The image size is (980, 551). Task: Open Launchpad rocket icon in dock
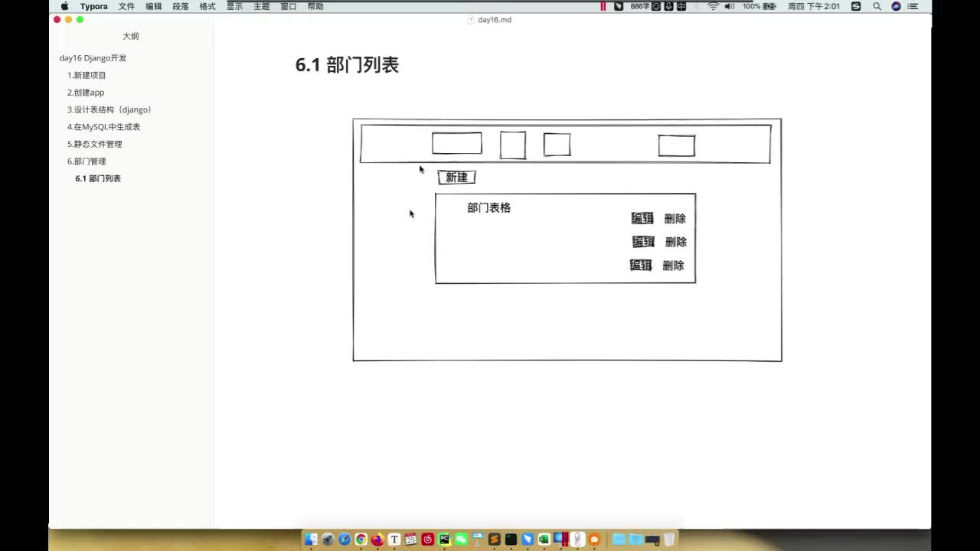(328, 540)
